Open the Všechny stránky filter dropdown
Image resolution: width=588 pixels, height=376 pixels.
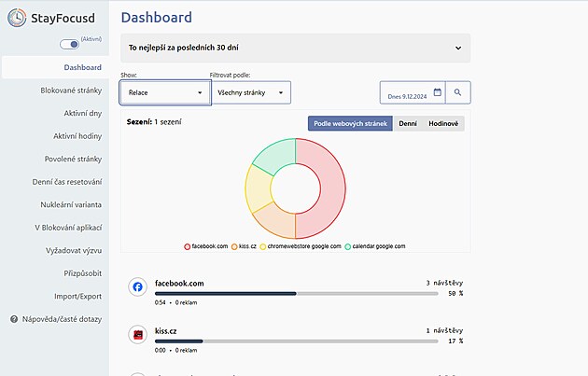(x=250, y=92)
